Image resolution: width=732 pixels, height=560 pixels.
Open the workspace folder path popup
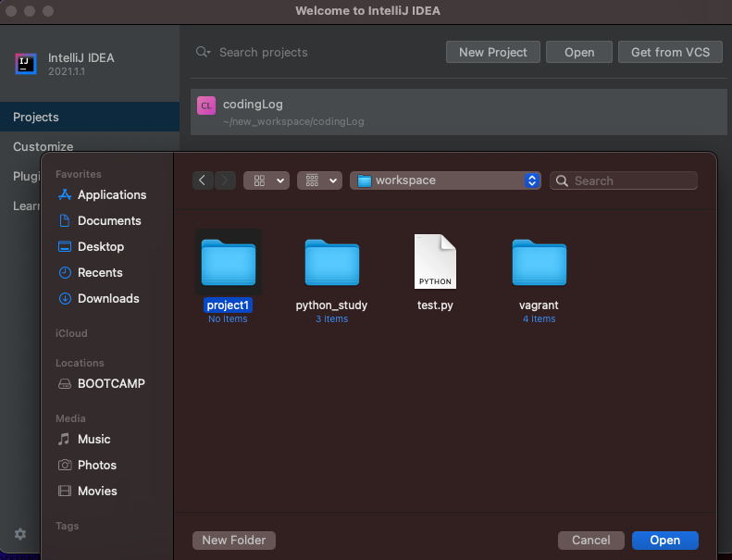pos(445,180)
